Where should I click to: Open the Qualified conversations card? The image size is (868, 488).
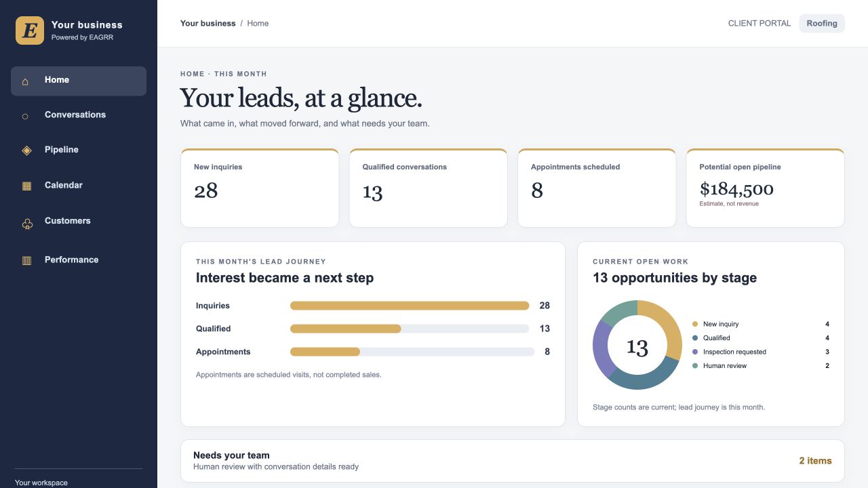429,188
